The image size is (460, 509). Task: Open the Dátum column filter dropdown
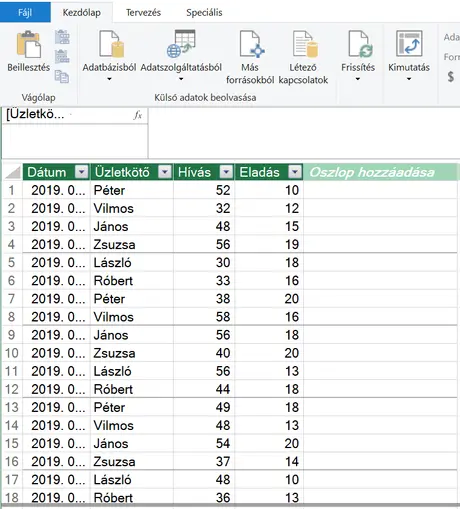tap(82, 172)
